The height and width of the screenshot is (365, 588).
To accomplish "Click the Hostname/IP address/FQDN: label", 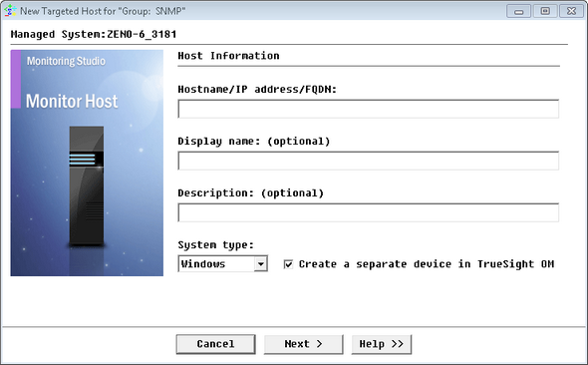I will click(x=257, y=90).
